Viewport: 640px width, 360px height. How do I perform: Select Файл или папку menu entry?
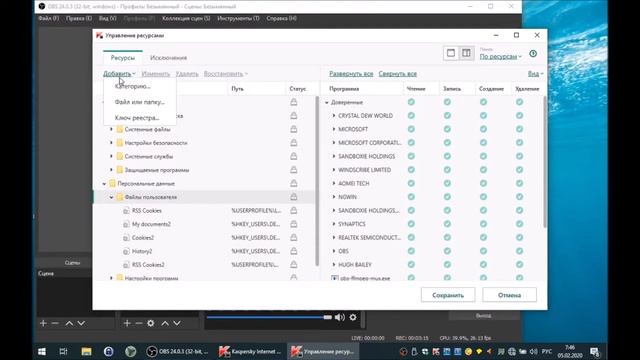(140, 102)
